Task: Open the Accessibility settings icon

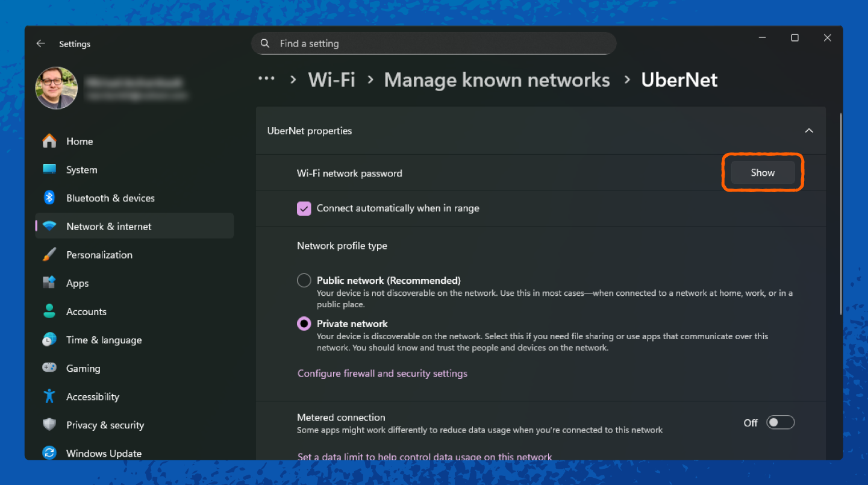Action: pyautogui.click(x=48, y=396)
